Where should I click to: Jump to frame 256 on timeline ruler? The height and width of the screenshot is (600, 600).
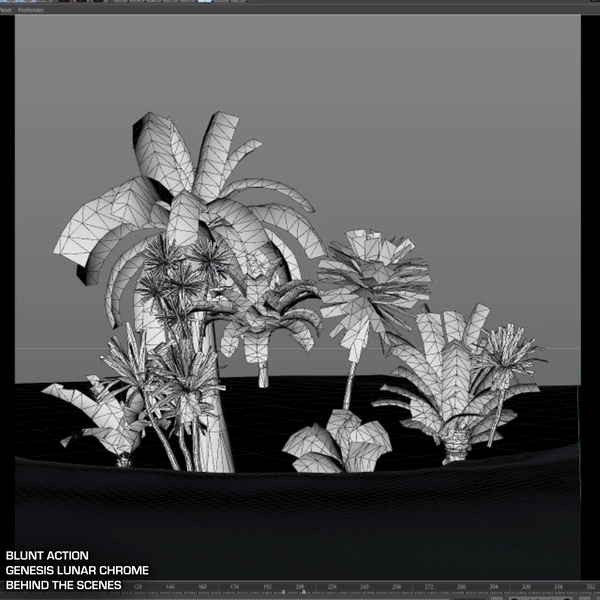pos(397,586)
